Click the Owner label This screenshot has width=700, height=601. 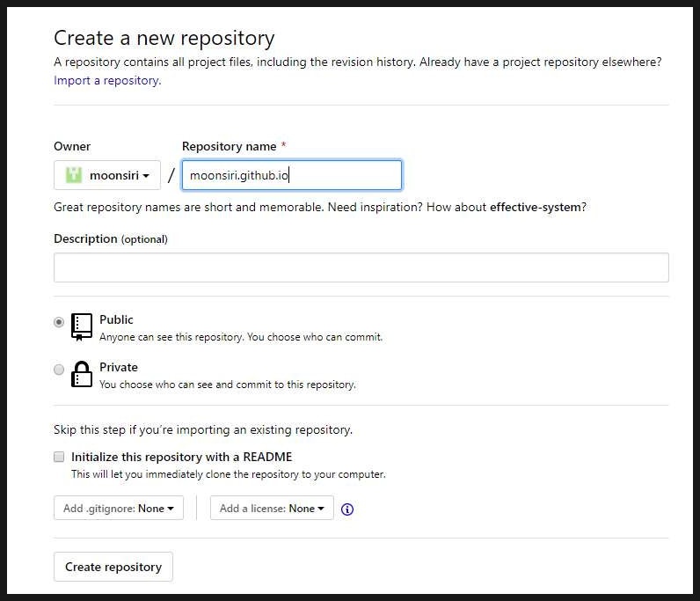tap(72, 147)
